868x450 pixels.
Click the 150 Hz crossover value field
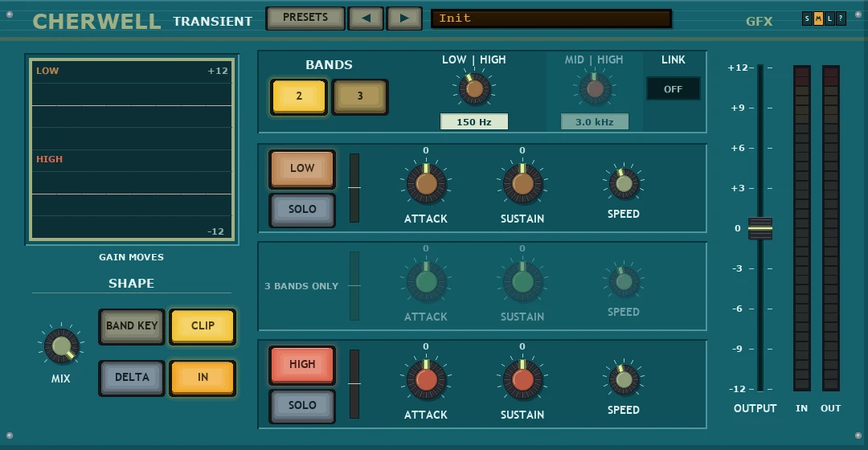[x=474, y=122]
